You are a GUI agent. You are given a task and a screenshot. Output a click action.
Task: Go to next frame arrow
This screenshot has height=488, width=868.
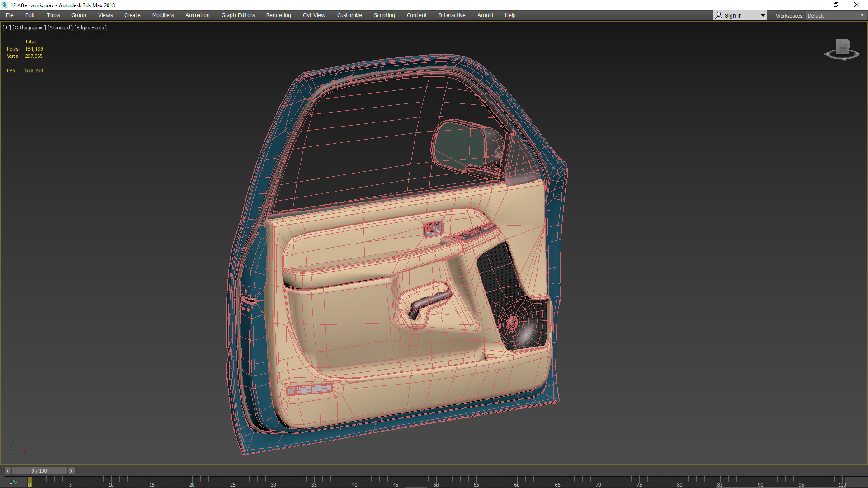[x=71, y=471]
